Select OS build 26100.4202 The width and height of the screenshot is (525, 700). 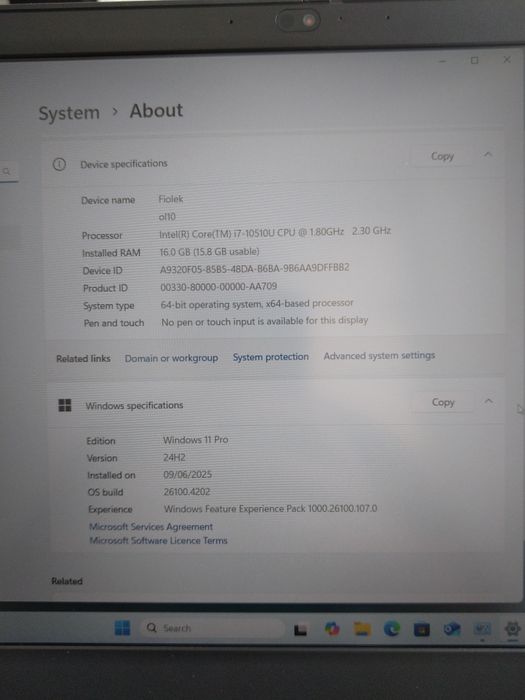coord(187,492)
